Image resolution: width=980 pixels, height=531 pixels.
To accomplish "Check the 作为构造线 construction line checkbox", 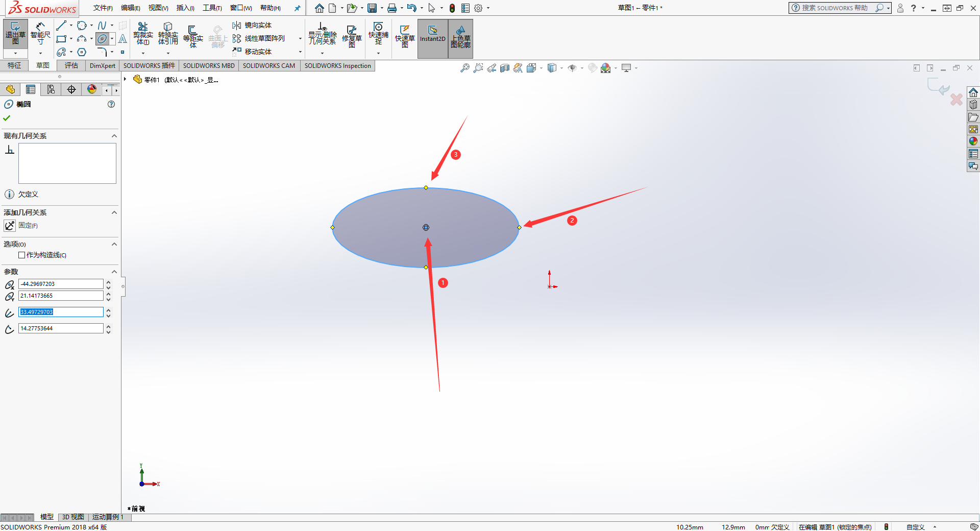I will pyautogui.click(x=21, y=255).
